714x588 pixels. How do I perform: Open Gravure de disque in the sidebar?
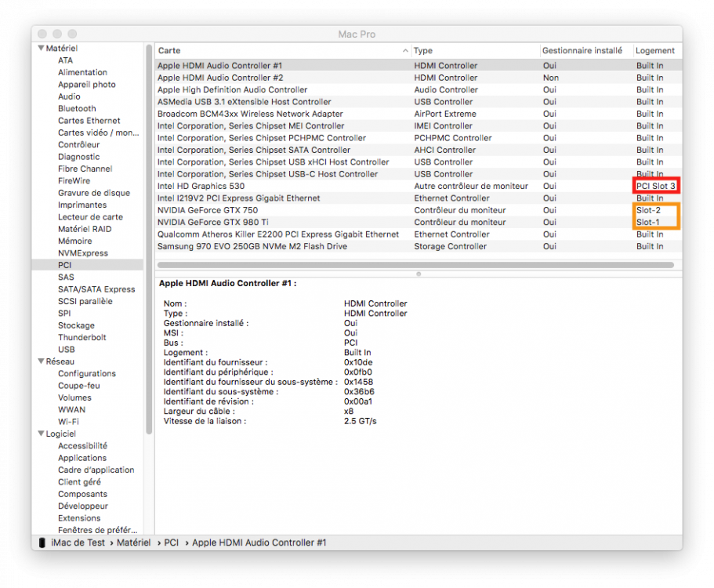pos(94,193)
